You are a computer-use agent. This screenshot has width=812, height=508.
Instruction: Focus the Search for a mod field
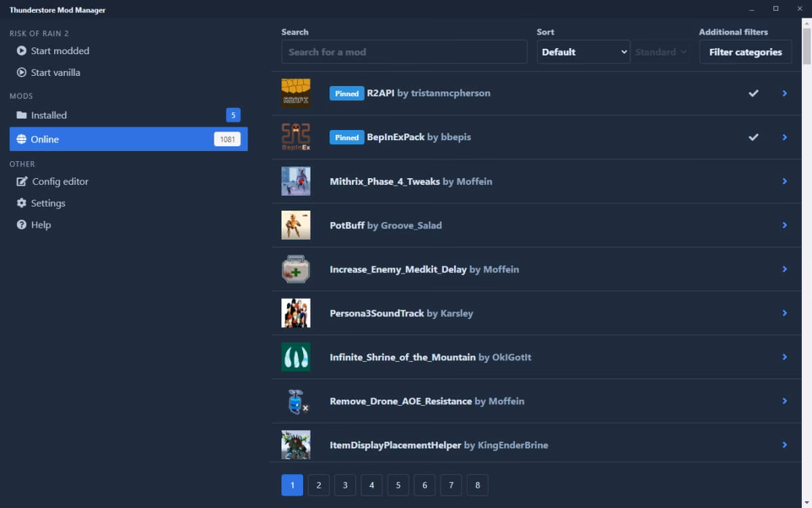(404, 52)
